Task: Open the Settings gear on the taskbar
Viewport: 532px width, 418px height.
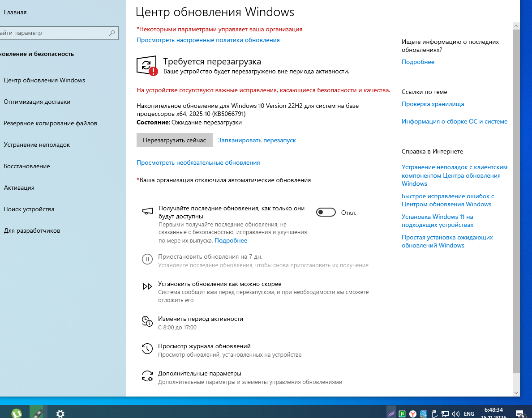Action: 60,414
